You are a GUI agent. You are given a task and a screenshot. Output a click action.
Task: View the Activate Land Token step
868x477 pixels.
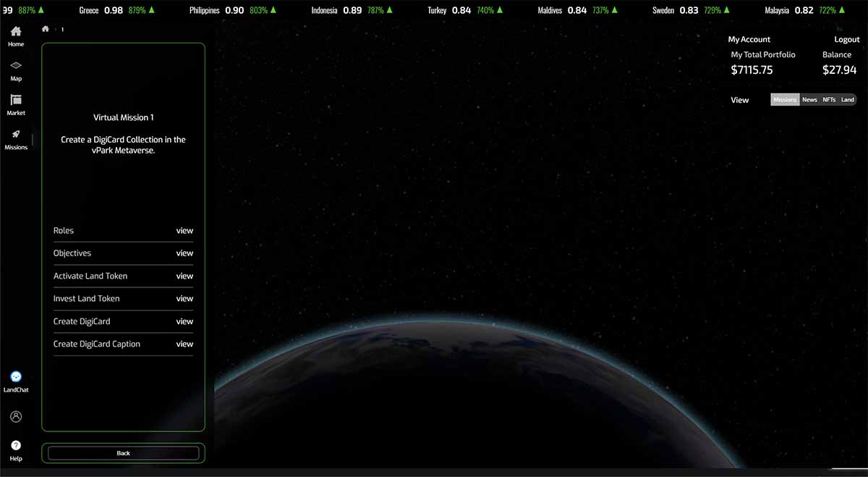(x=184, y=276)
